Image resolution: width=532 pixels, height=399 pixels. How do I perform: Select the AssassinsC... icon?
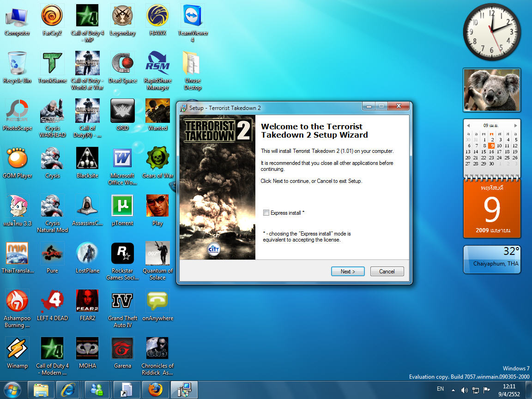pos(87,210)
